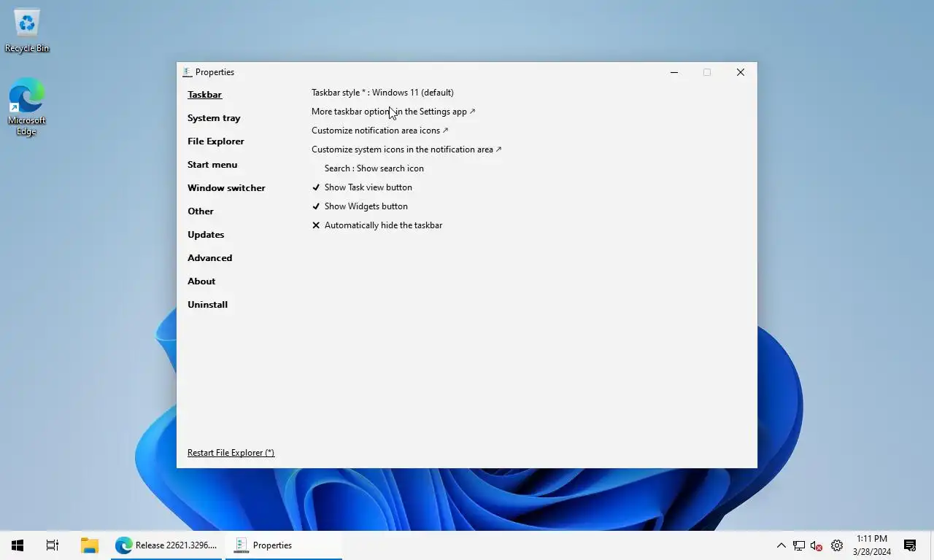Minimize the Properties window
This screenshot has height=560, width=934.
(674, 72)
